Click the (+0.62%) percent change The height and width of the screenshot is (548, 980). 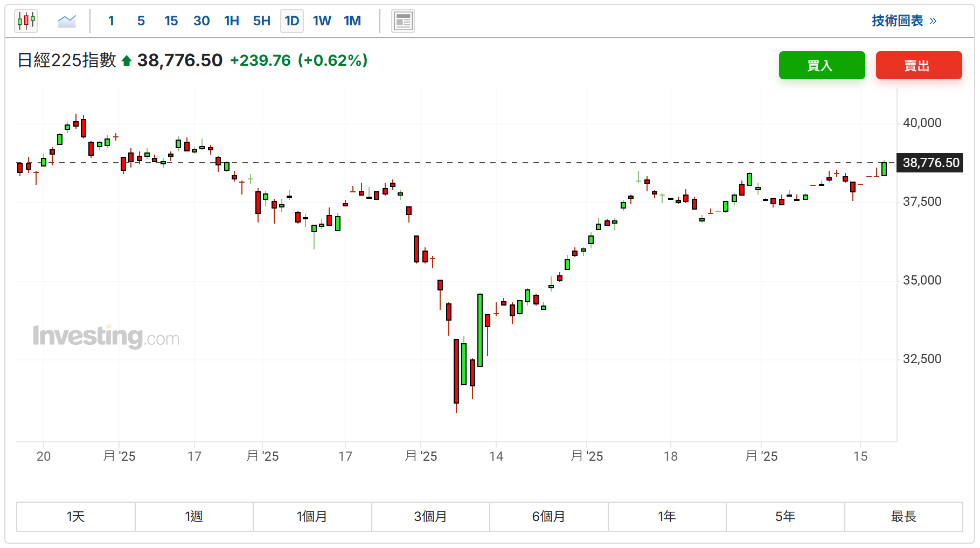[332, 60]
